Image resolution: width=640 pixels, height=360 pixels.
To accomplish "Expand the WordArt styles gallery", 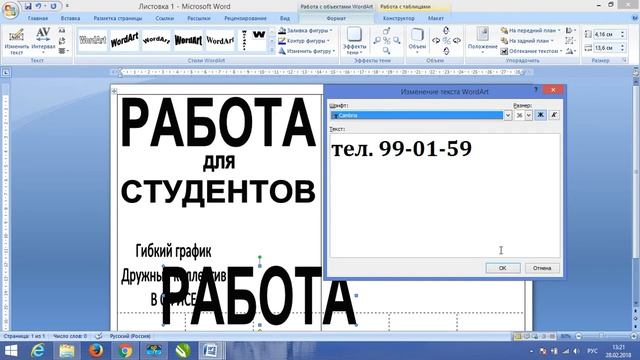I will tap(272, 51).
